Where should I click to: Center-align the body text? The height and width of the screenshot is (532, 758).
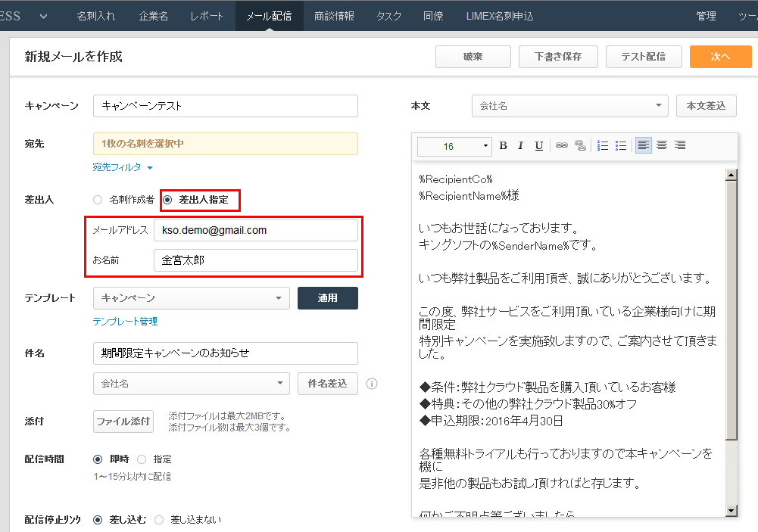pos(662,146)
